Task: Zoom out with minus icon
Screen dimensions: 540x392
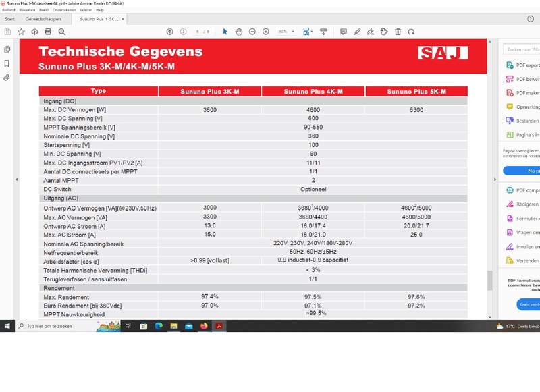Action: coord(252,32)
